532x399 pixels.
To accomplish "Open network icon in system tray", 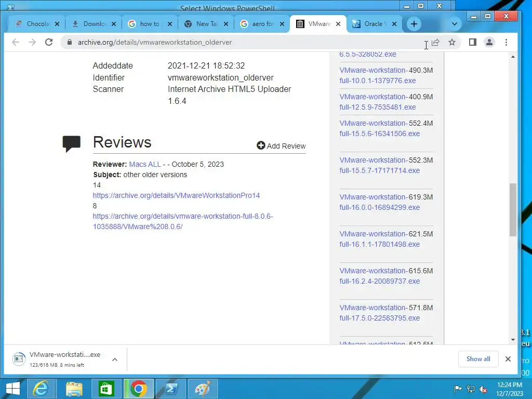I will pyautogui.click(x=471, y=389).
